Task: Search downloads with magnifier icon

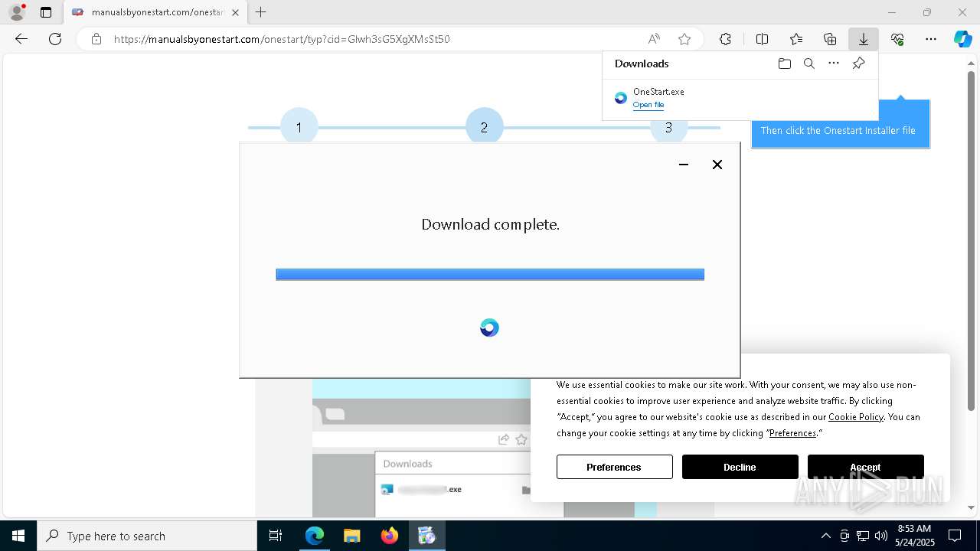Action: click(809, 64)
